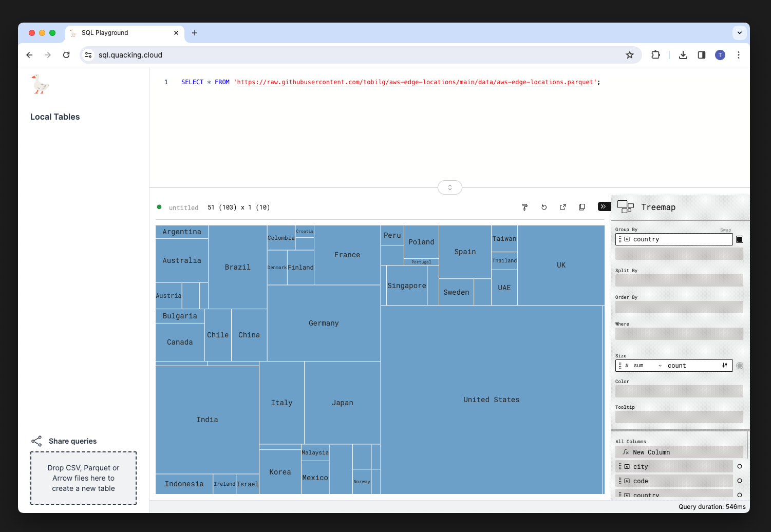Click the United States treemap tile
This screenshot has height=532, width=771.
[x=492, y=400]
